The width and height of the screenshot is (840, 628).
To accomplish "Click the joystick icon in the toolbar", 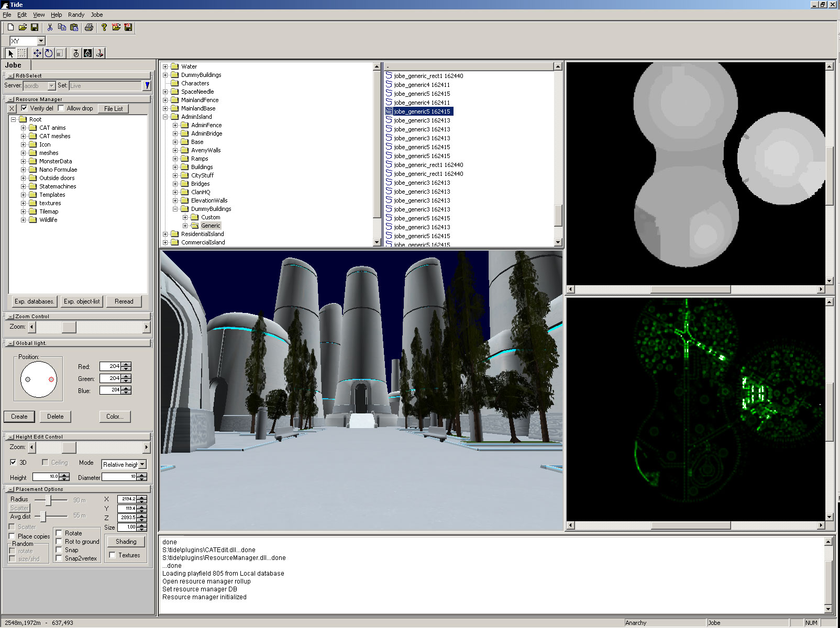I will (100, 53).
